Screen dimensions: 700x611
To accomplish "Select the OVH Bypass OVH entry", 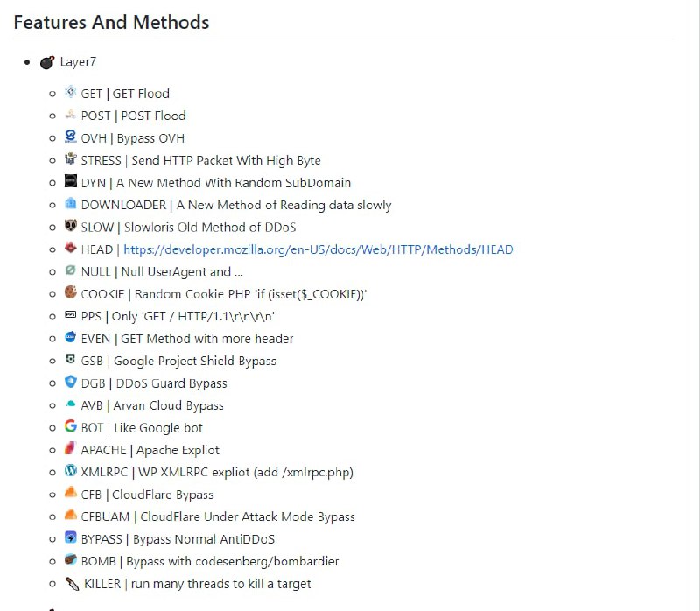I will click(x=133, y=137).
